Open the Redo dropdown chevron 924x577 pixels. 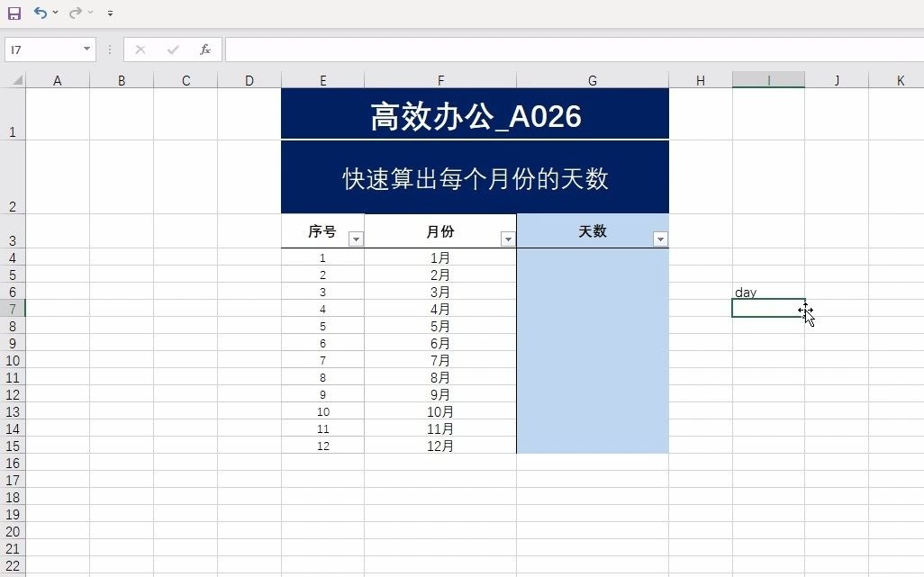pyautogui.click(x=89, y=13)
